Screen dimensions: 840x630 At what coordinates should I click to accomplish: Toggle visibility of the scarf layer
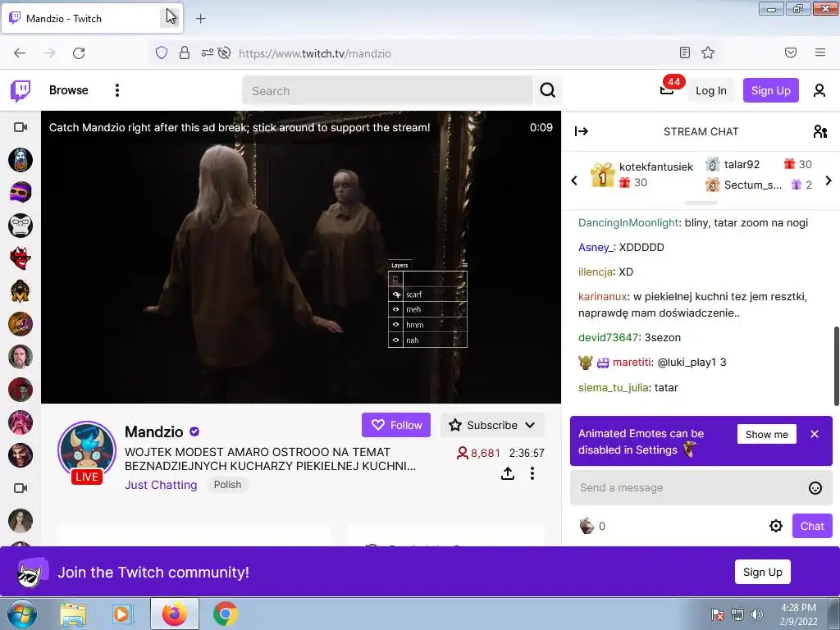[396, 294]
